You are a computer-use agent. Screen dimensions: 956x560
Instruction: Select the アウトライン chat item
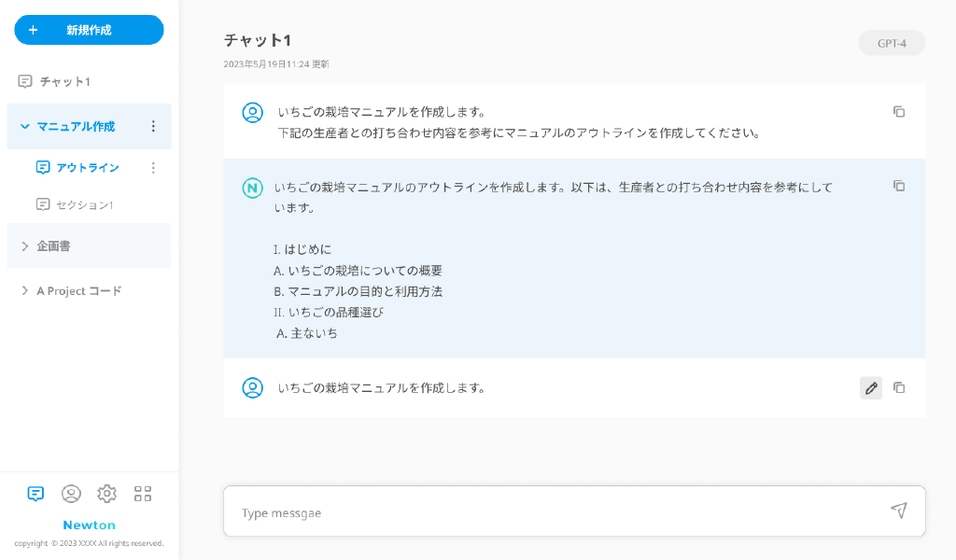pyautogui.click(x=87, y=168)
